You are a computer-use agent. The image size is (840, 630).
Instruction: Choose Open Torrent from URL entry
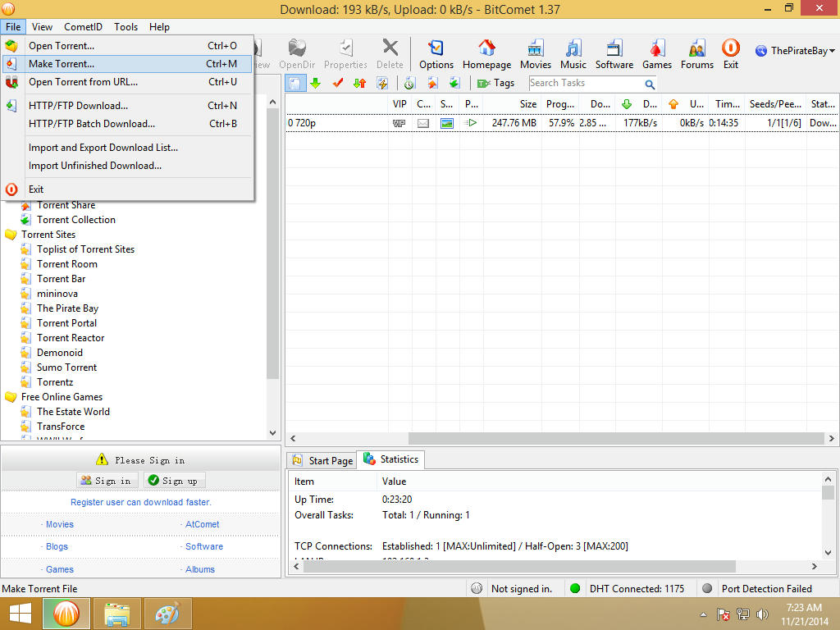coord(127,82)
